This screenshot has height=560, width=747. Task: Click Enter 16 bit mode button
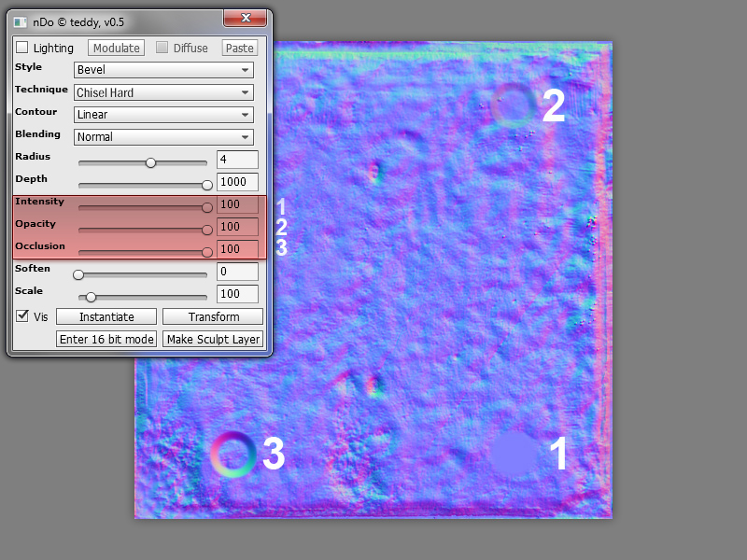106,339
